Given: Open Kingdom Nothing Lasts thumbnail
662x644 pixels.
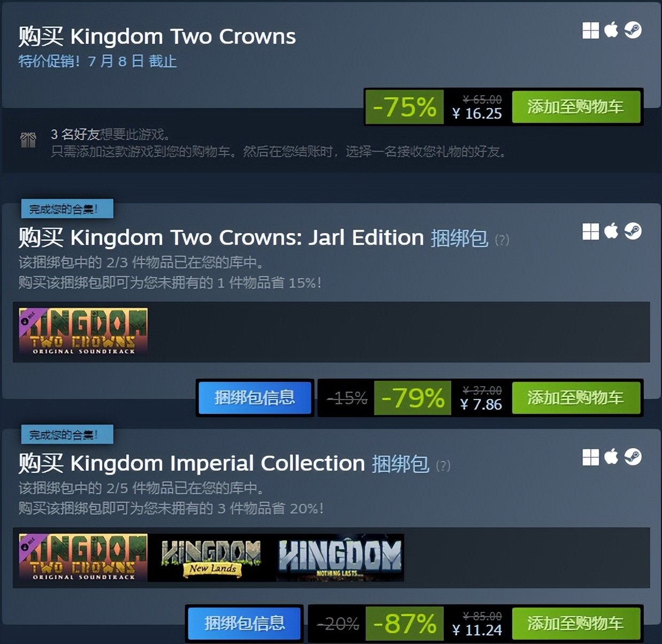Looking at the screenshot, I should tap(340, 557).
